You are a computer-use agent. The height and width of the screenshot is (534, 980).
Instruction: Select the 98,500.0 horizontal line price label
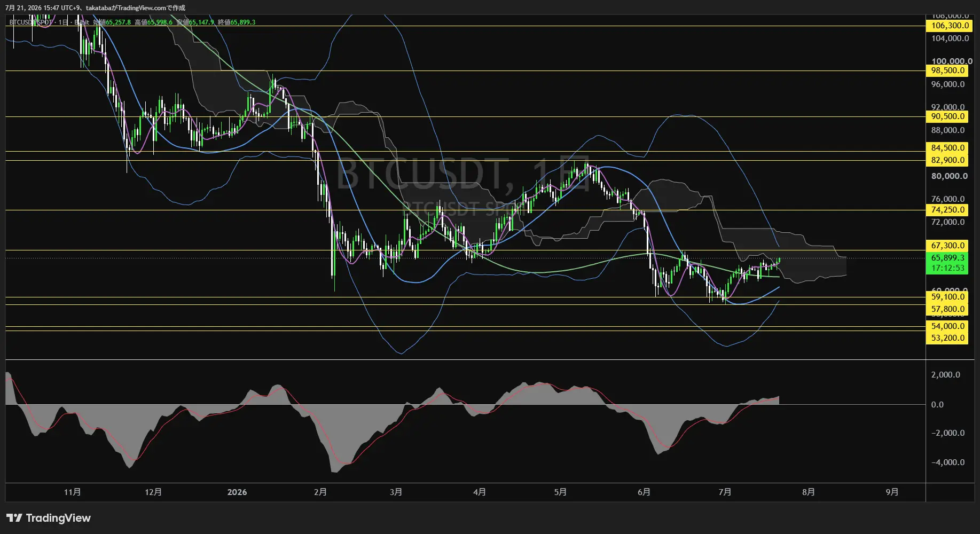point(946,70)
